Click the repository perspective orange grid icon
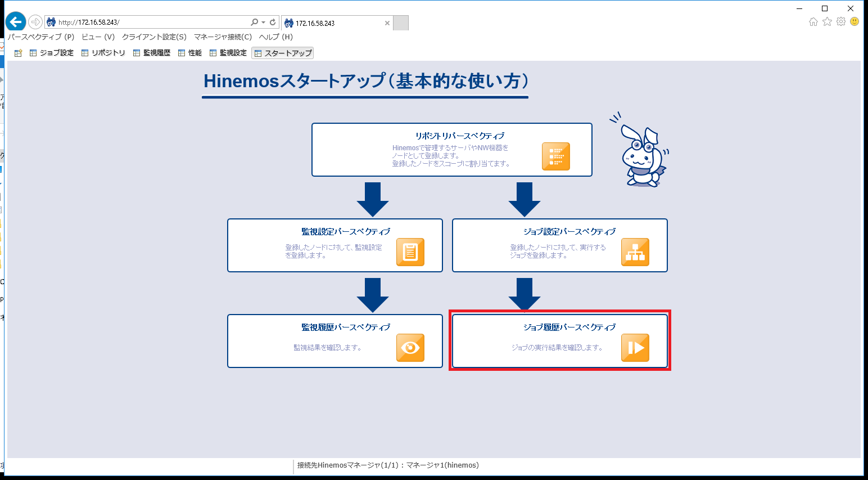Viewport: 868px width, 480px height. [x=555, y=156]
